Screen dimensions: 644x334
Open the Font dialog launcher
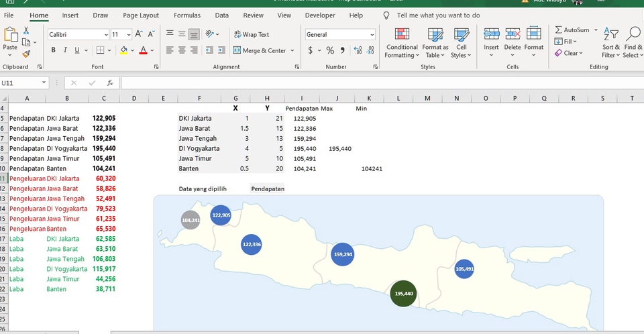(156, 66)
